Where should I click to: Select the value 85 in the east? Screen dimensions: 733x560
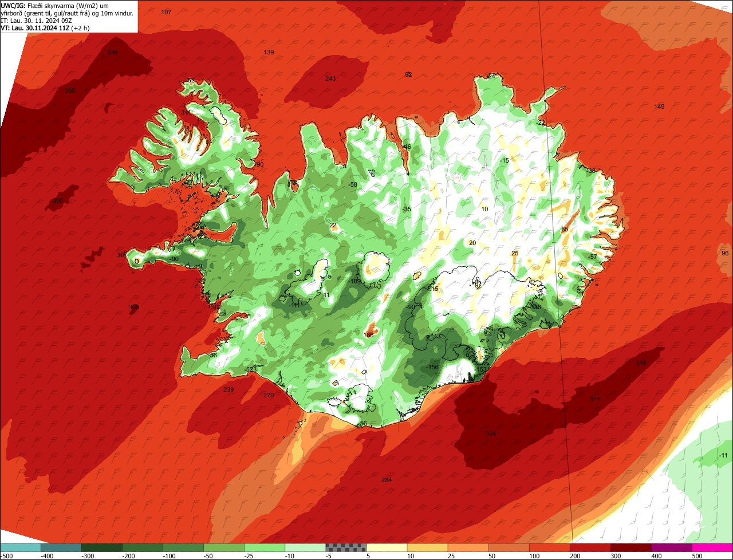565,229
